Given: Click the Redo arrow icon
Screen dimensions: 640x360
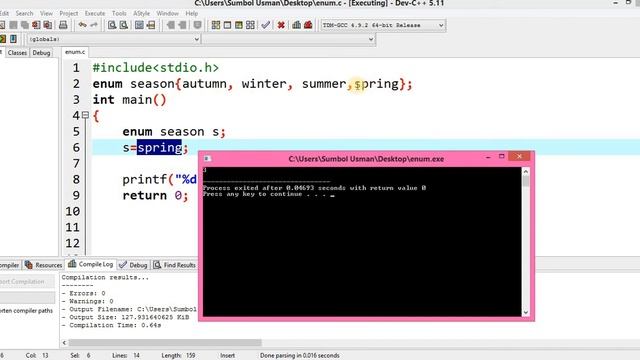Looking at the screenshot, I should coord(93,25).
